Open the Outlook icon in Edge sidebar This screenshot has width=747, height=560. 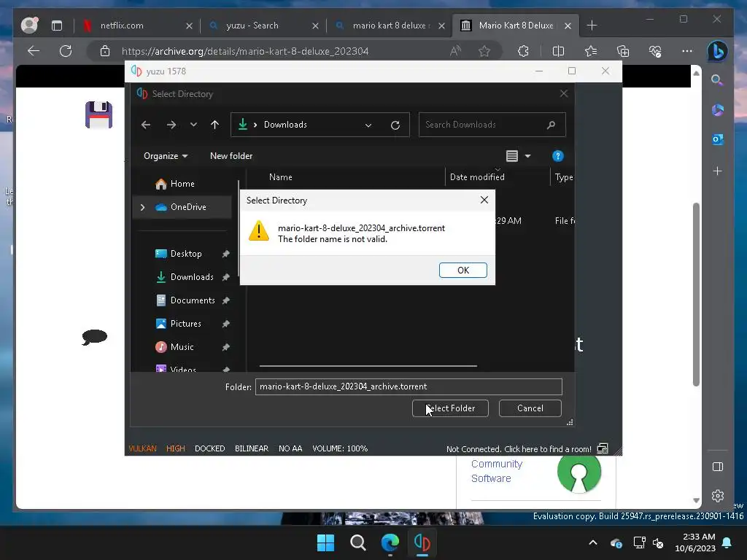718,139
